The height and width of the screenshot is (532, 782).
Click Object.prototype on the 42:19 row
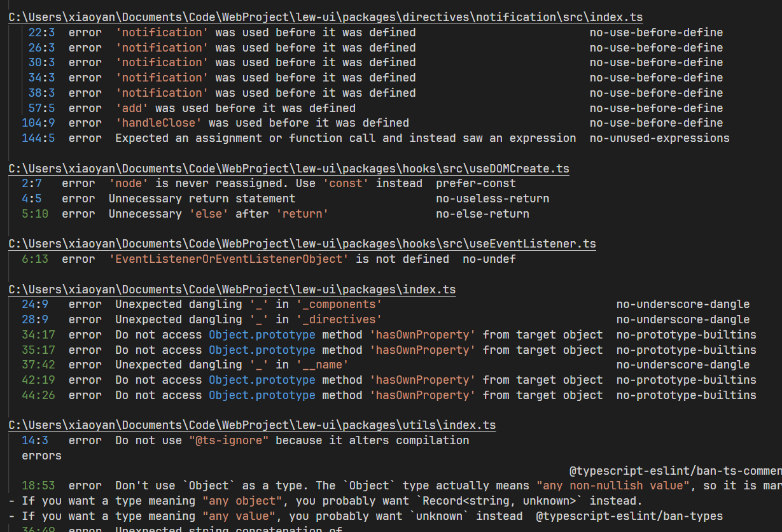click(x=262, y=380)
